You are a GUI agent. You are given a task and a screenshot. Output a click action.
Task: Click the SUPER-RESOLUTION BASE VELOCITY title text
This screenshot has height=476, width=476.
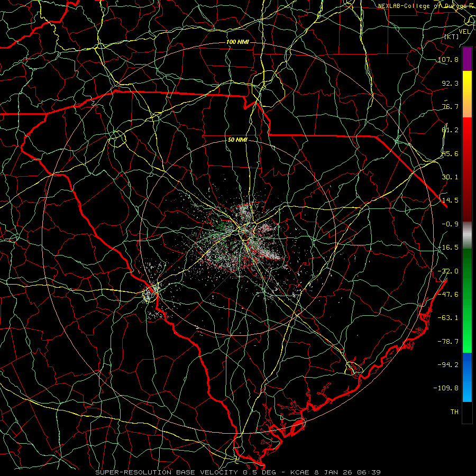pyautogui.click(x=167, y=472)
